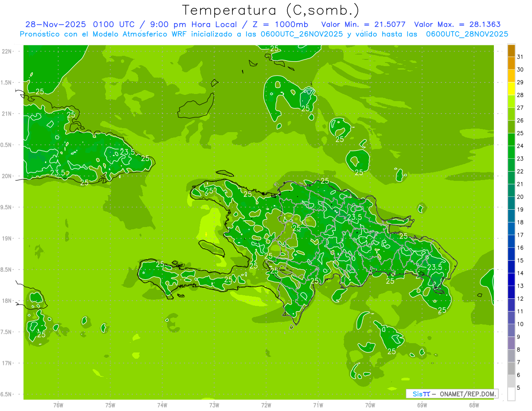Click the '0100 UTC' time label
532x411 pixels.
pyautogui.click(x=113, y=24)
